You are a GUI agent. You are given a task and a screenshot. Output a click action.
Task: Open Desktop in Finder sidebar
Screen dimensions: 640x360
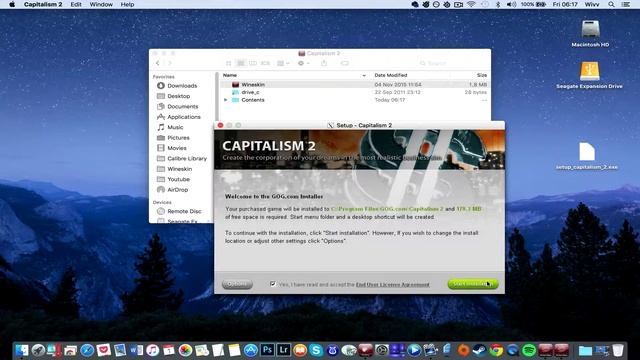(x=178, y=96)
